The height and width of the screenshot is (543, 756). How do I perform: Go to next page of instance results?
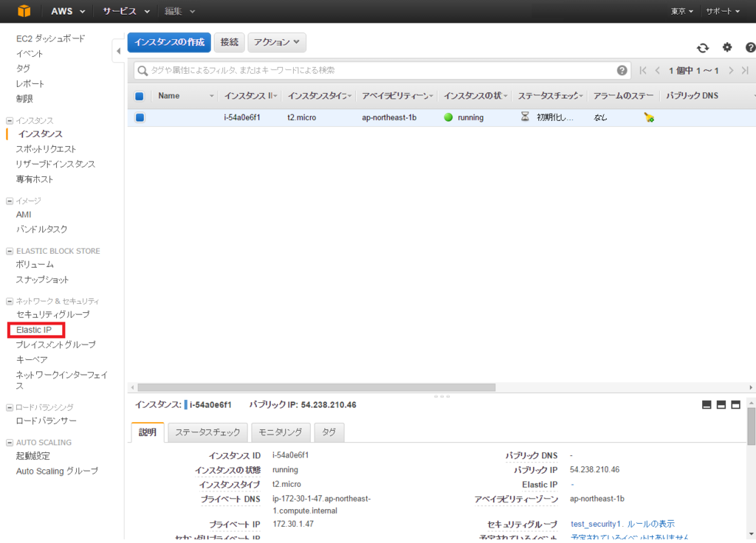click(731, 70)
